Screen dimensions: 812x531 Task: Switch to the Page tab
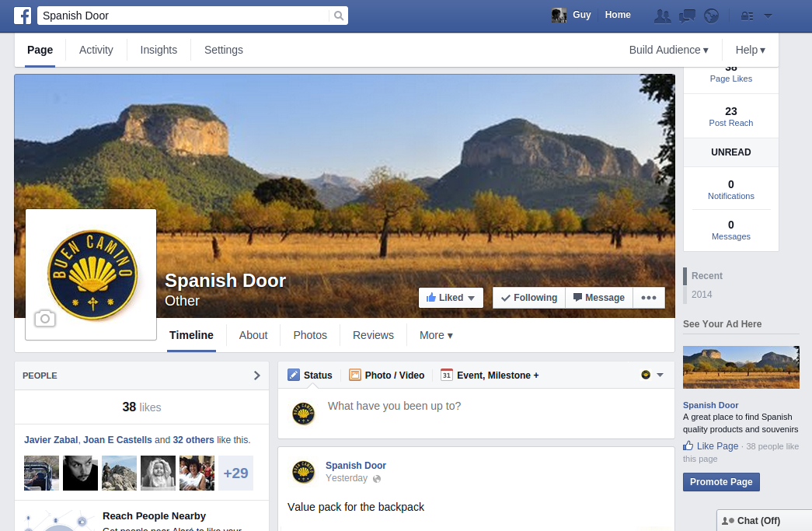40,50
